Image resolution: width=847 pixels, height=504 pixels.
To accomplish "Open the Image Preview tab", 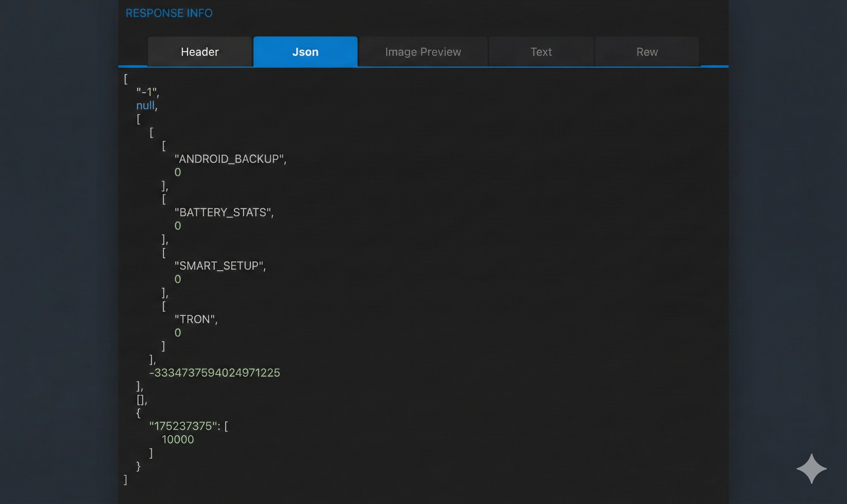I will pyautogui.click(x=422, y=52).
